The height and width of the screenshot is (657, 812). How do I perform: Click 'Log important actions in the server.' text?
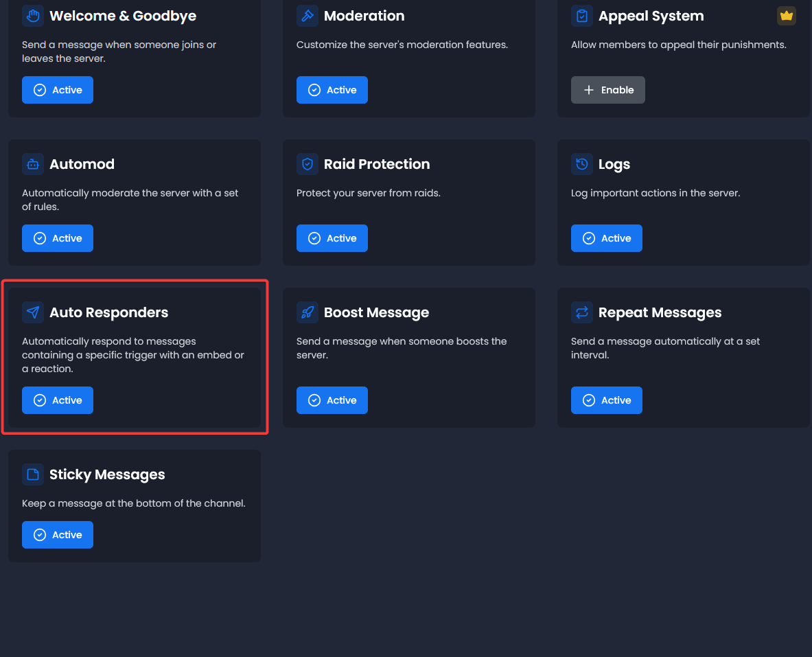655,193
